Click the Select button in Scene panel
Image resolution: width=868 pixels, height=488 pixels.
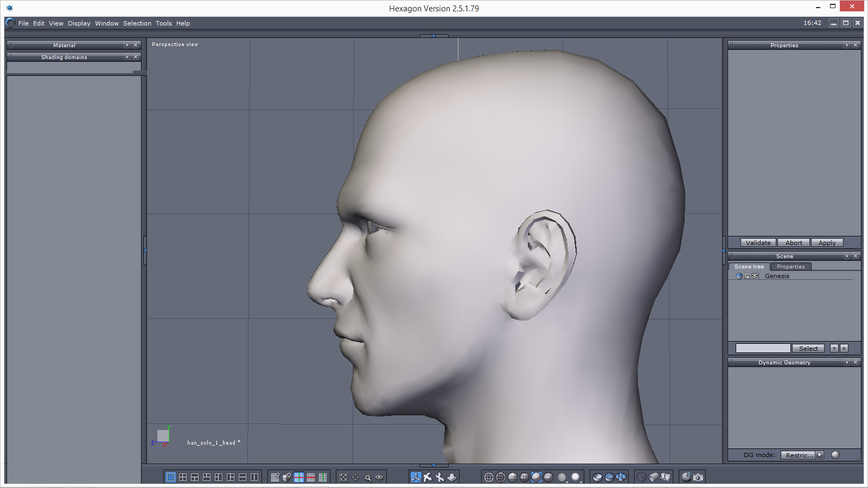coord(808,349)
